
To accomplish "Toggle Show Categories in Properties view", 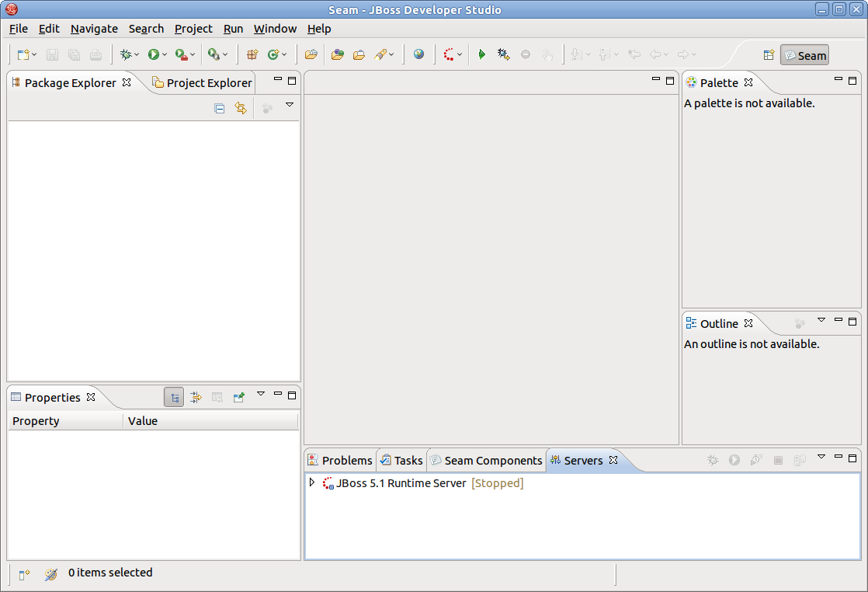I will tap(174, 397).
